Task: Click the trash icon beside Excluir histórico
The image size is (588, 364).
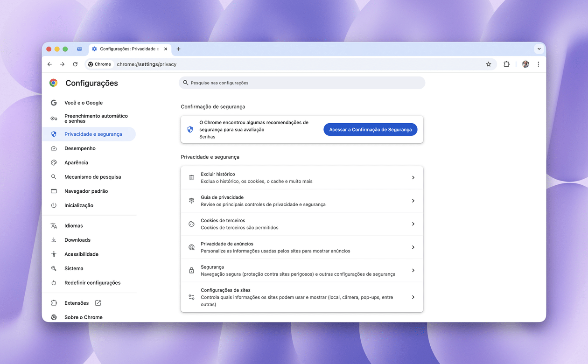Action: [191, 178]
